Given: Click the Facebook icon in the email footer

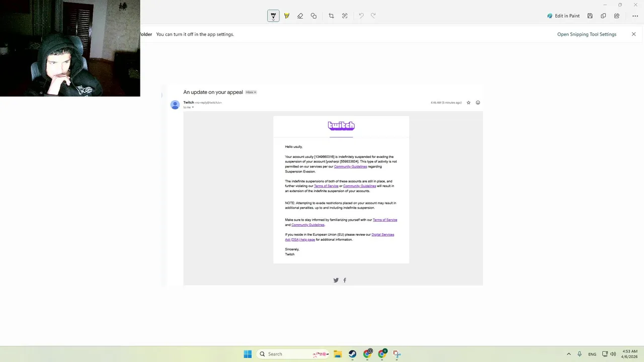Looking at the screenshot, I should [x=345, y=280].
